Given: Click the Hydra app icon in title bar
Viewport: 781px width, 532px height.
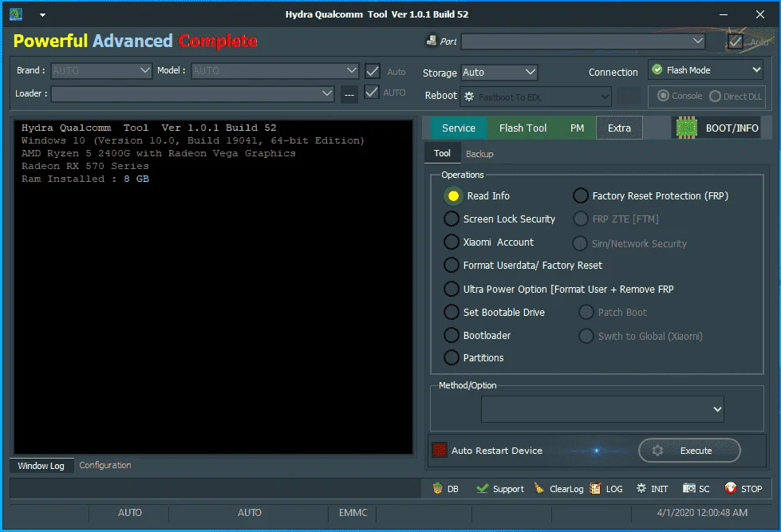Looking at the screenshot, I should (x=15, y=14).
